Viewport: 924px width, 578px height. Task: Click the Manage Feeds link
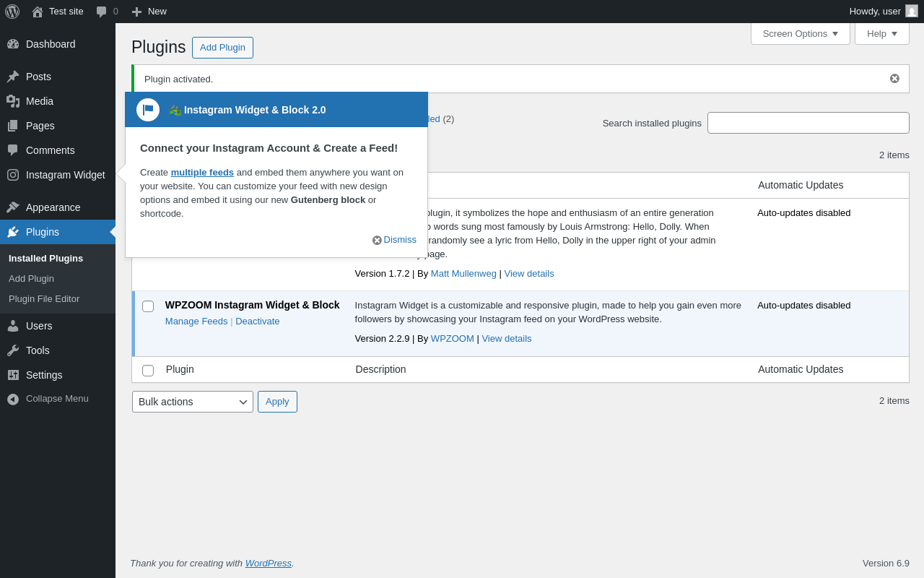point(196,322)
